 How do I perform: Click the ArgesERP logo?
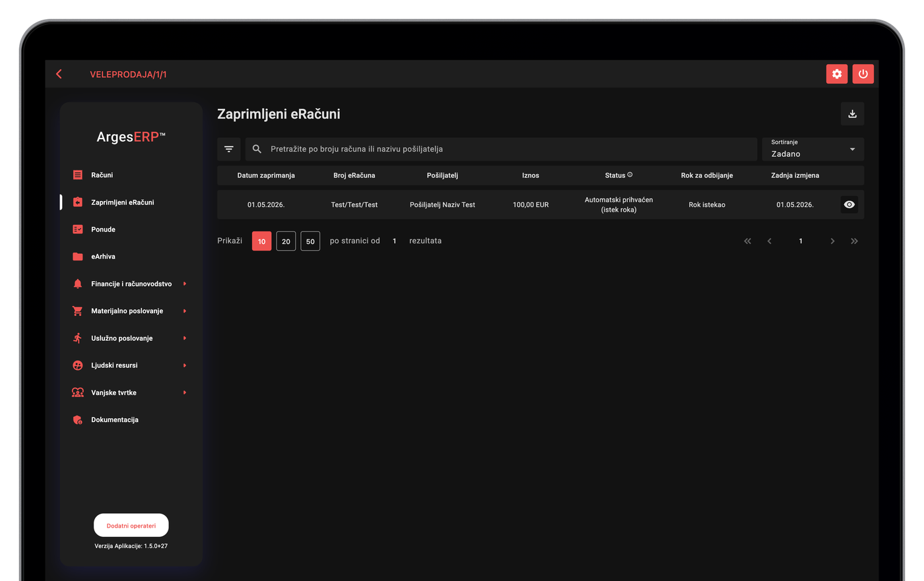click(x=131, y=137)
